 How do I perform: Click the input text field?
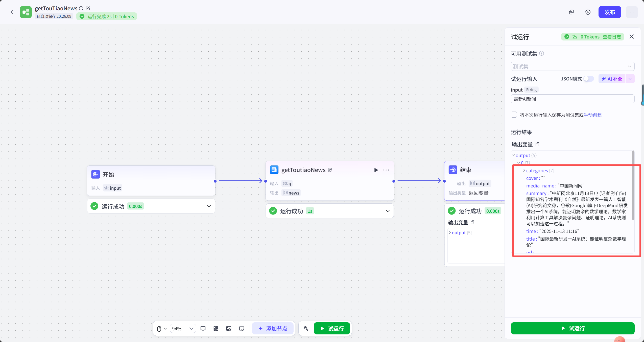572,99
